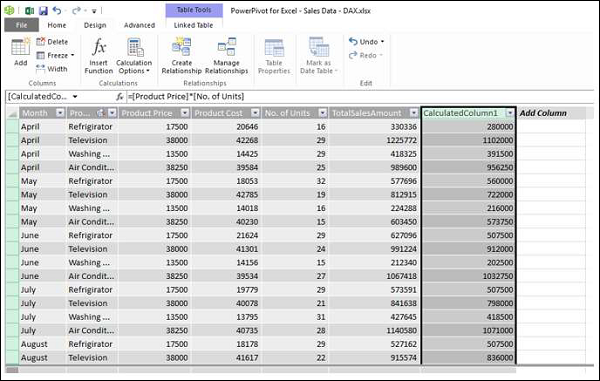The image size is (600, 381).
Task: Click the formula bar input
Action: click(360, 97)
